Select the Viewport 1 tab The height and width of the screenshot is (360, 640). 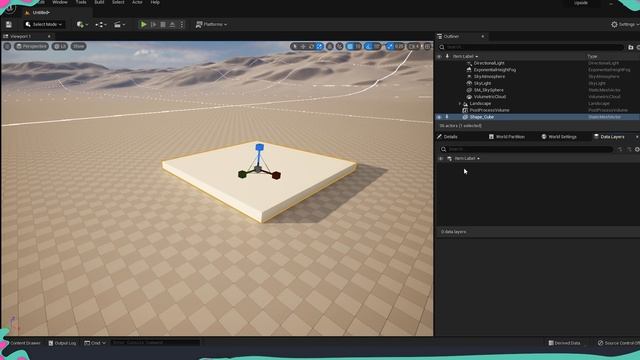pos(20,36)
